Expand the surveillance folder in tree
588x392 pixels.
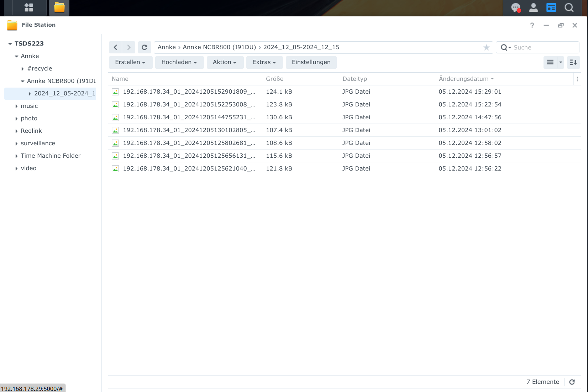click(16, 143)
